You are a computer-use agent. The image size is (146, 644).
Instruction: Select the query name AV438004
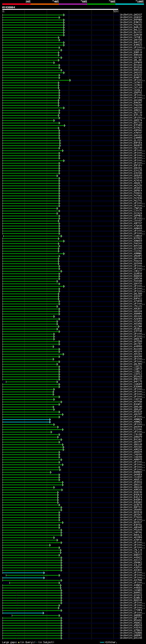8,7
